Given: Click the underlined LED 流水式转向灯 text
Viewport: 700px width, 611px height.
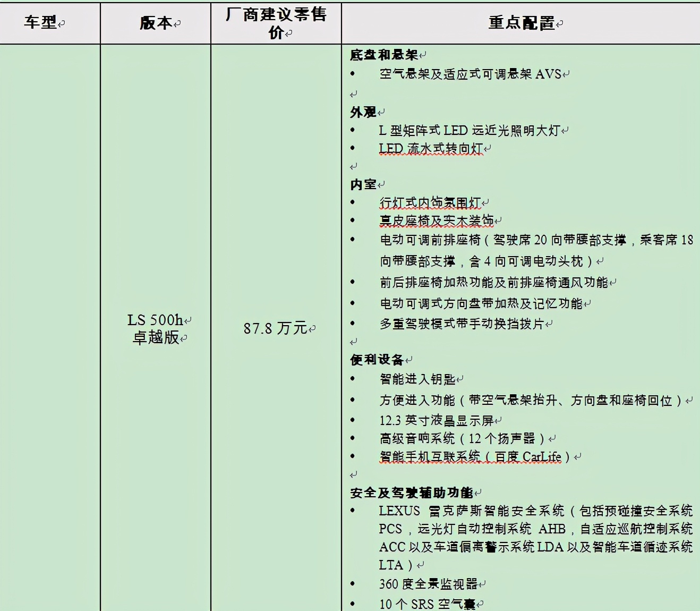Looking at the screenshot, I should click(x=431, y=149).
